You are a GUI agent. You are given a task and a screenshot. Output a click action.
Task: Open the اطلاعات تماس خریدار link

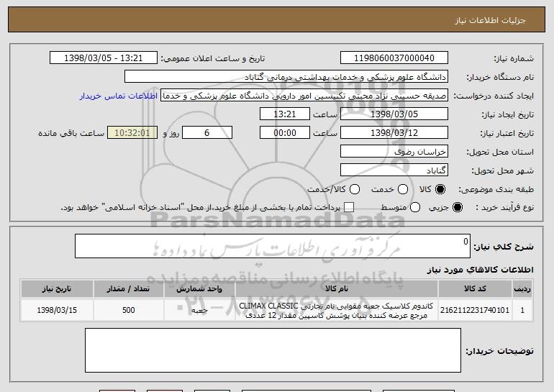pyautogui.click(x=119, y=96)
